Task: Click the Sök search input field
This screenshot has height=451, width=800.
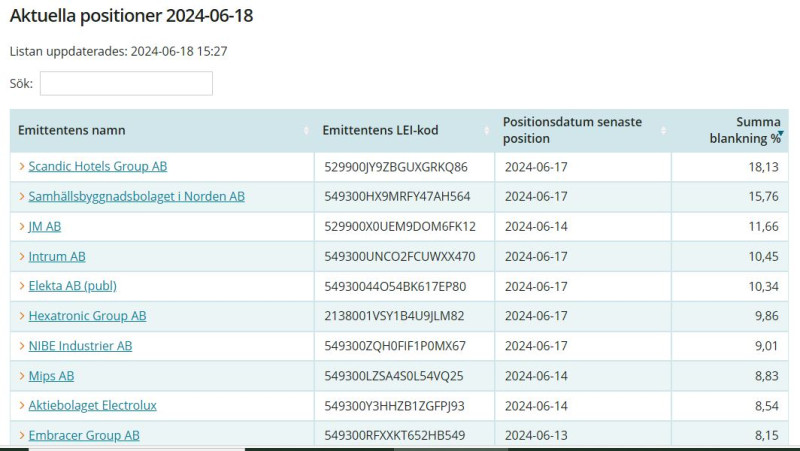Action: (x=126, y=83)
